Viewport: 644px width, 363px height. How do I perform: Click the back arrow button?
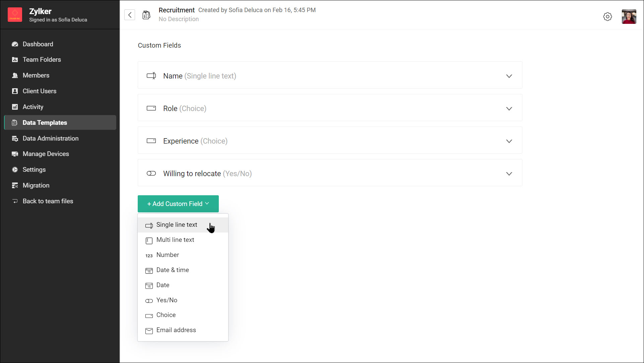click(130, 15)
